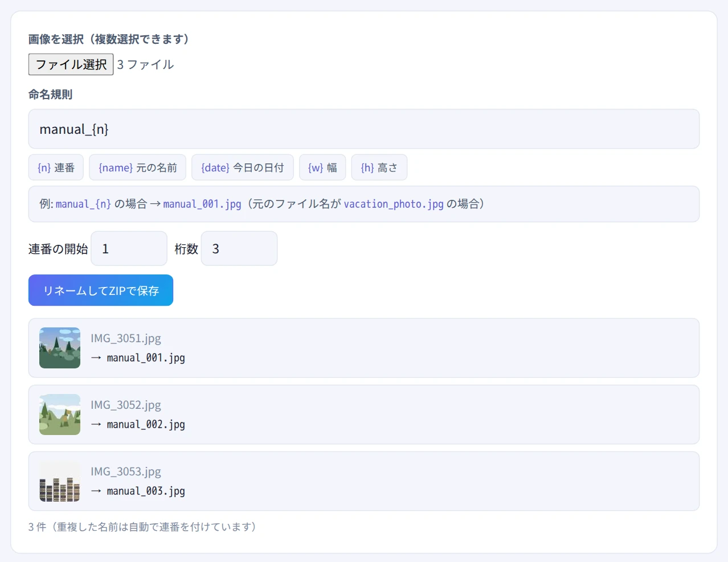
Task: Insert the {h} 高さ token chip
Action: (379, 167)
